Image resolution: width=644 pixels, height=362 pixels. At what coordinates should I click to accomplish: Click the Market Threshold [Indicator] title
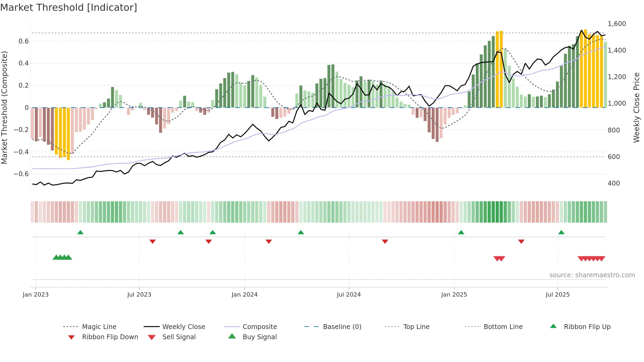pyautogui.click(x=69, y=8)
